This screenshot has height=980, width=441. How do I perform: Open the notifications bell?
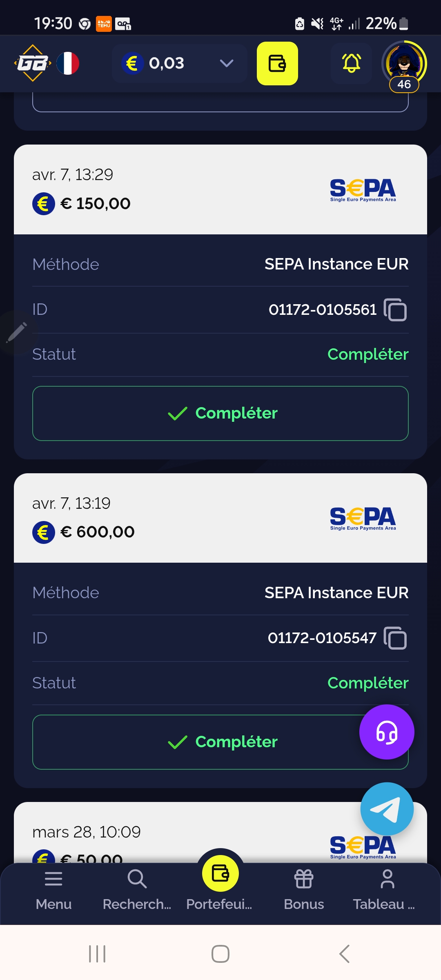tap(351, 64)
